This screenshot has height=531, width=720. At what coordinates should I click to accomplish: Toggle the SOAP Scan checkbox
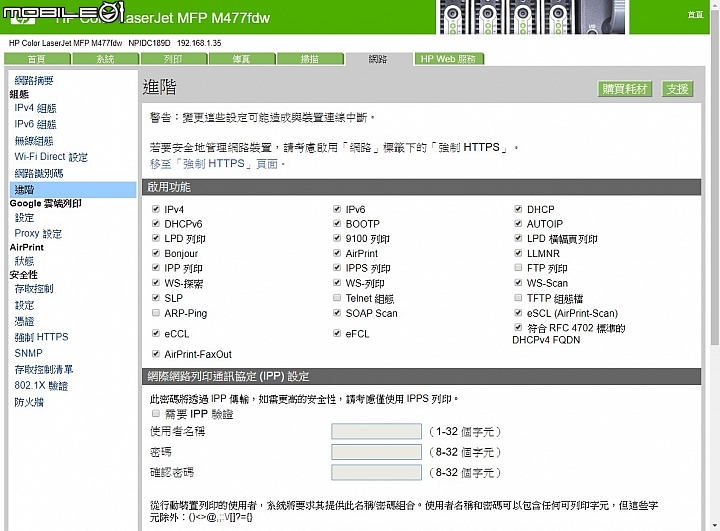point(337,313)
